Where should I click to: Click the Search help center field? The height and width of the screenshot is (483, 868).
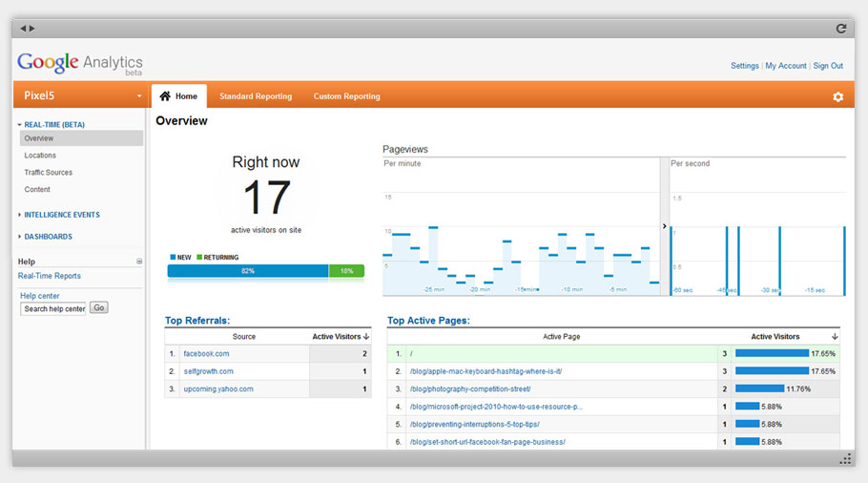click(x=53, y=308)
